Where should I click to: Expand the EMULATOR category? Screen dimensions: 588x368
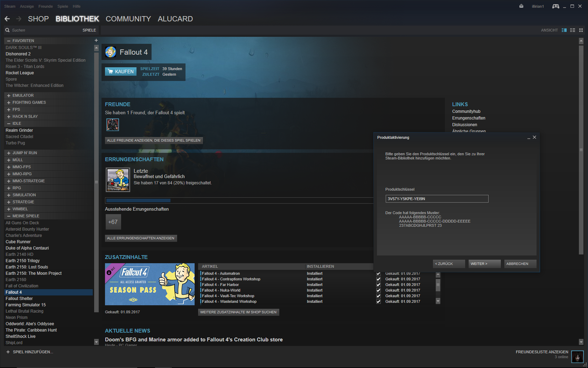(x=9, y=95)
